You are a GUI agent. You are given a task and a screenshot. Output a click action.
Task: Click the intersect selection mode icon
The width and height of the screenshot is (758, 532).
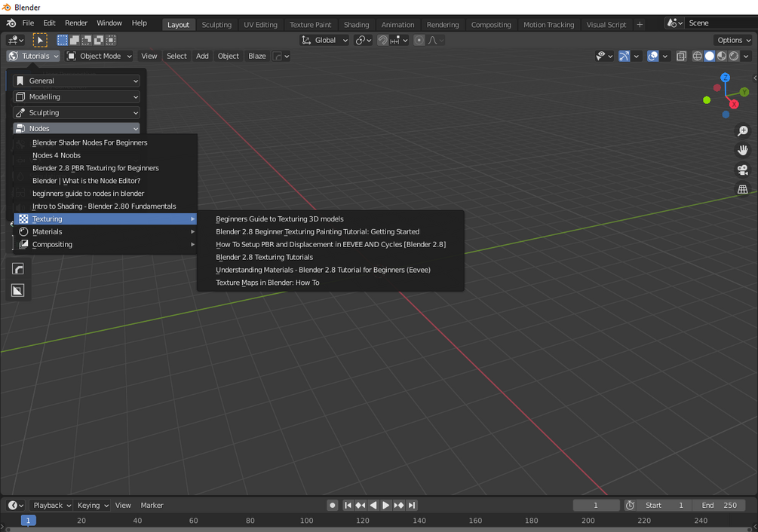(x=111, y=40)
